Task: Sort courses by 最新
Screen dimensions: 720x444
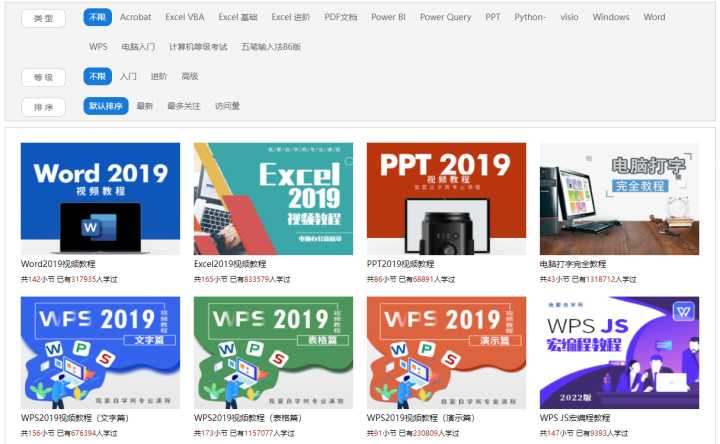Action: click(x=145, y=106)
